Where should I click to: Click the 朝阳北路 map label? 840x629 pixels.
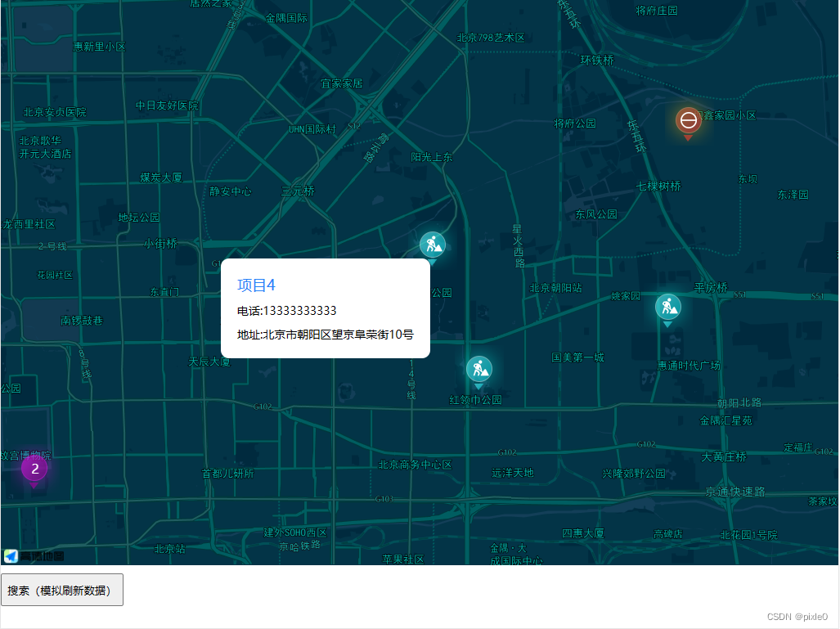(x=739, y=403)
